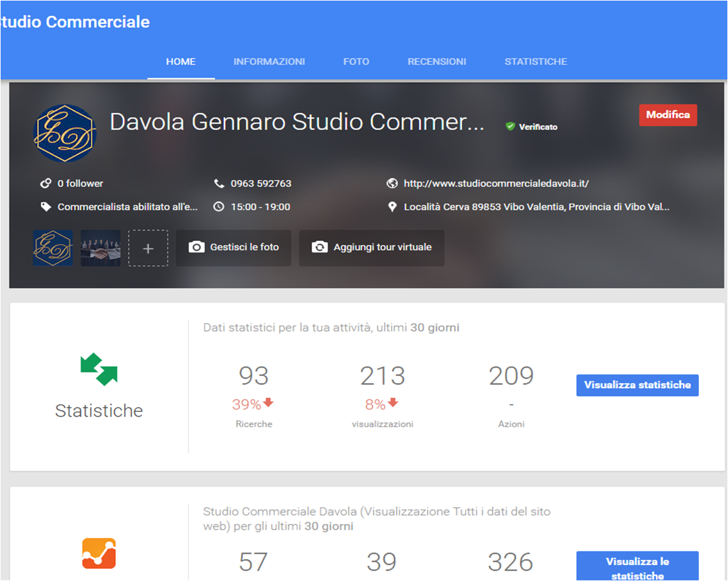This screenshot has height=581, width=728.
Task: Click the address Località Cerva 89853 Vibo Valentia
Action: [x=536, y=206]
